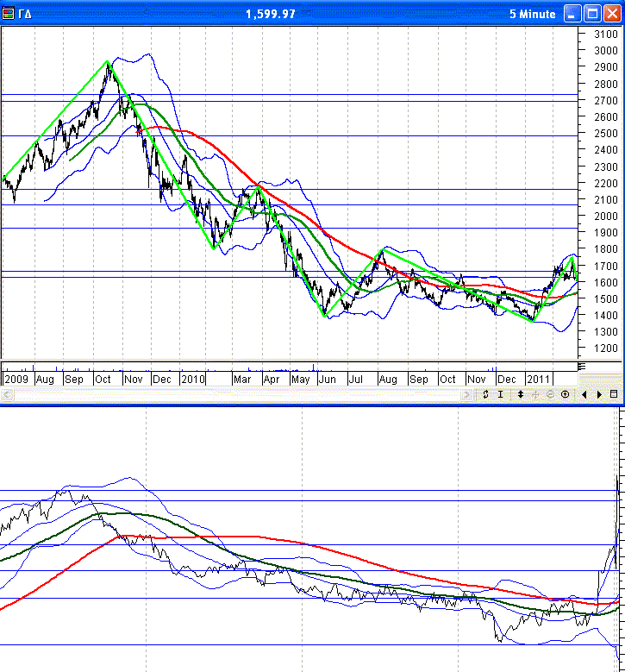Maximize the ΓΔ chart window

click(592, 14)
